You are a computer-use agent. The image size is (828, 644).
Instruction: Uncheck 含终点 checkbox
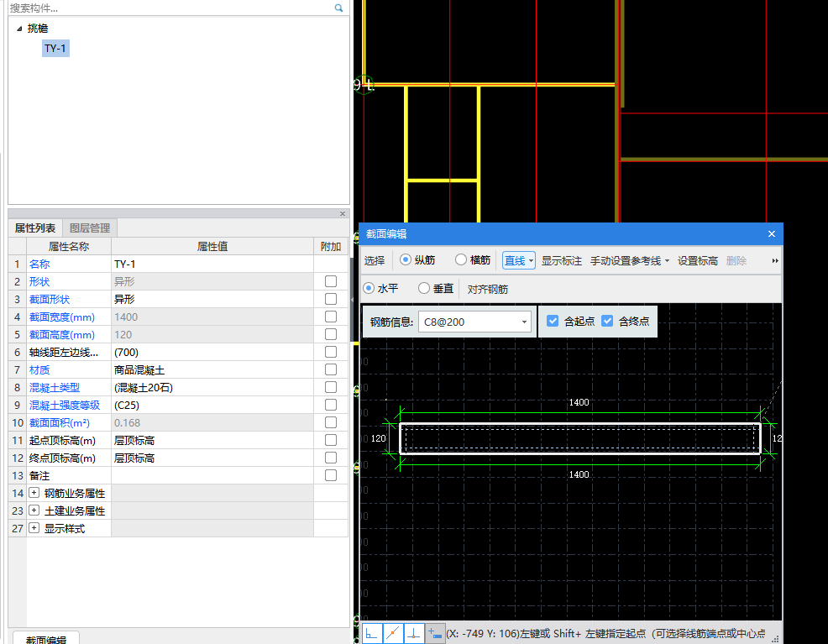click(x=607, y=321)
